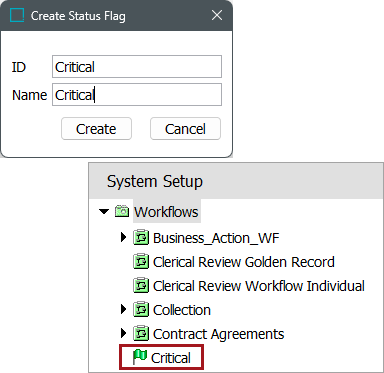Click the Workflows folder icon
Viewport: 384px width, 373px height.
[x=122, y=211]
